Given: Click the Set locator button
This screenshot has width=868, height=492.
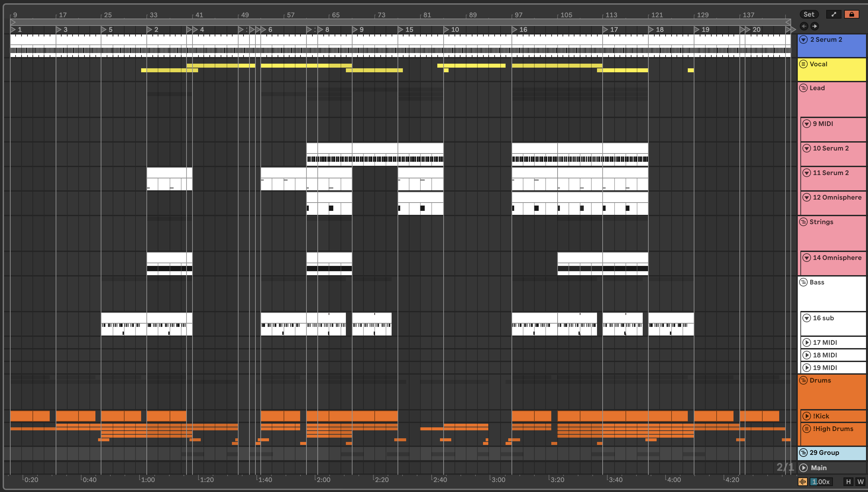Looking at the screenshot, I should tap(809, 14).
